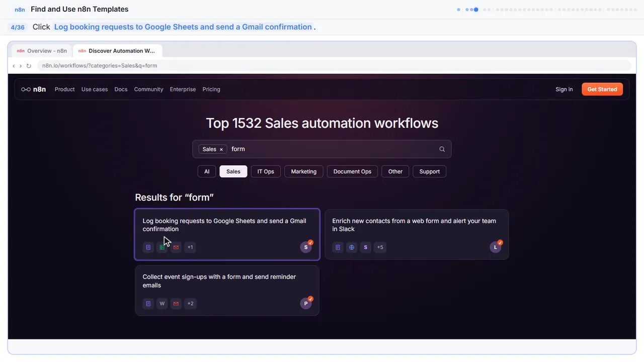This screenshot has height=362, width=644.
Task: Click +1 badge on Log booking card
Action: (x=190, y=247)
